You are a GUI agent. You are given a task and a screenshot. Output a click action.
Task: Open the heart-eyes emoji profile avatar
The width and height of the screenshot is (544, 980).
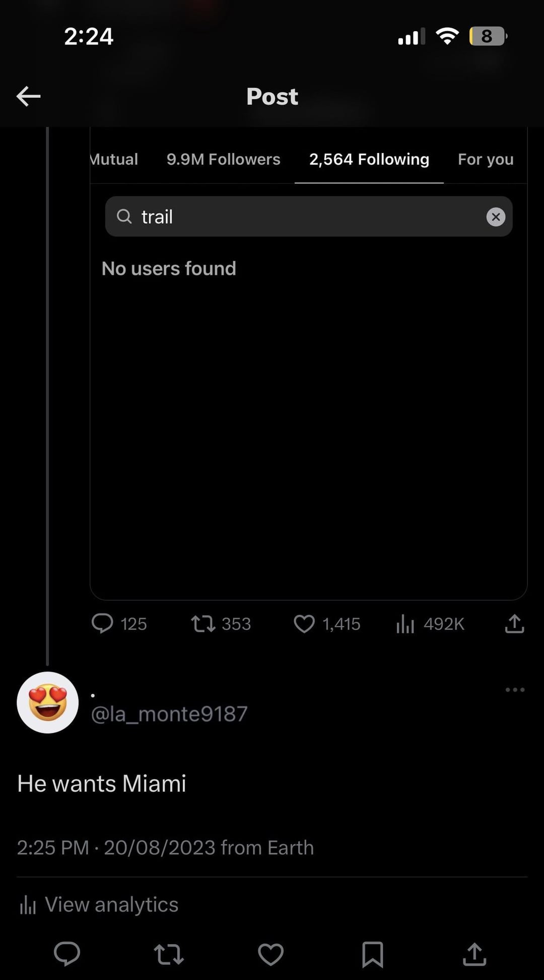pos(48,702)
